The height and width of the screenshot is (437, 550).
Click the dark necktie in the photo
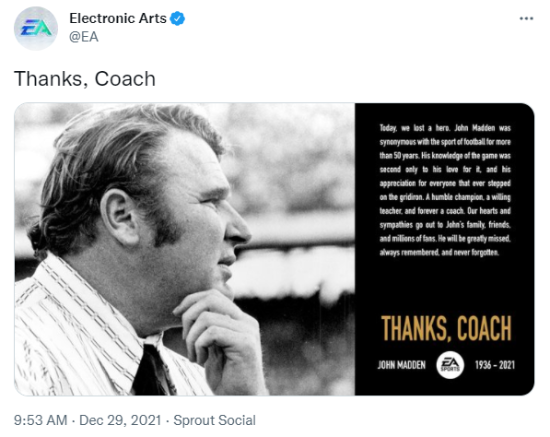pos(153,370)
